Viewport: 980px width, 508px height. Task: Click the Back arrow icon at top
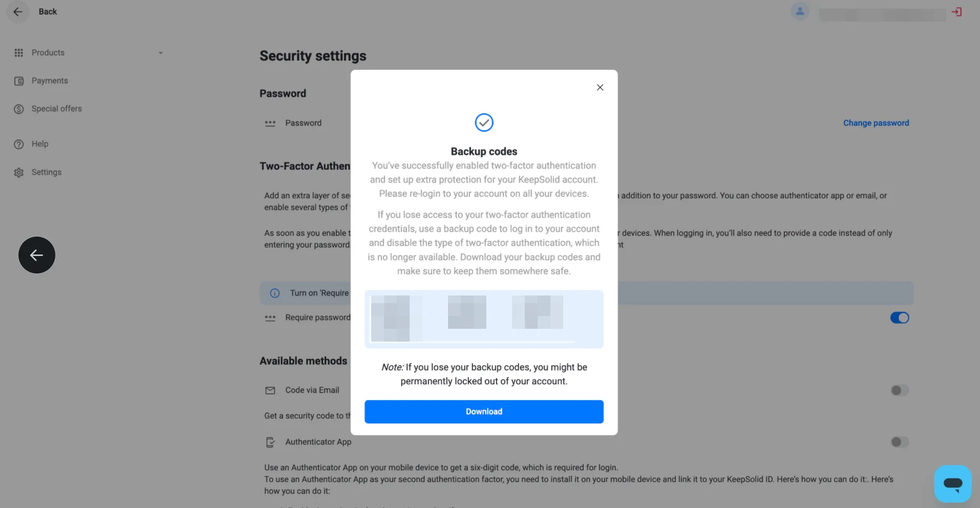[18, 12]
